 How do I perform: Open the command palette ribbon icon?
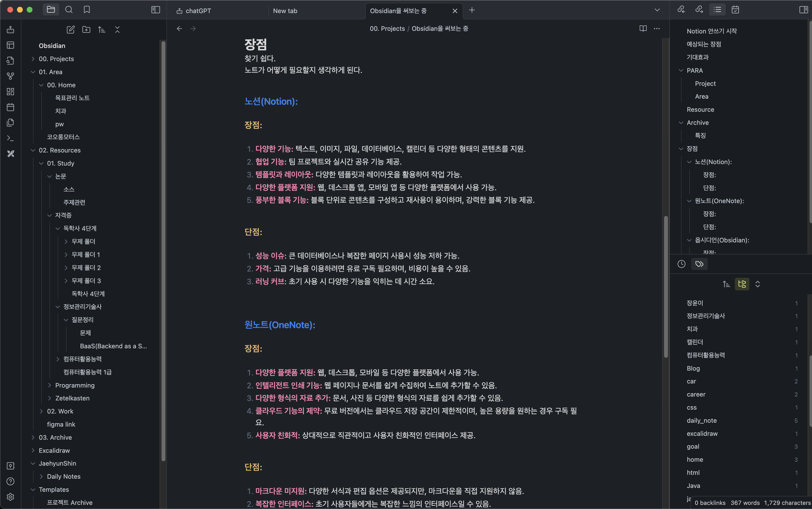(10, 138)
